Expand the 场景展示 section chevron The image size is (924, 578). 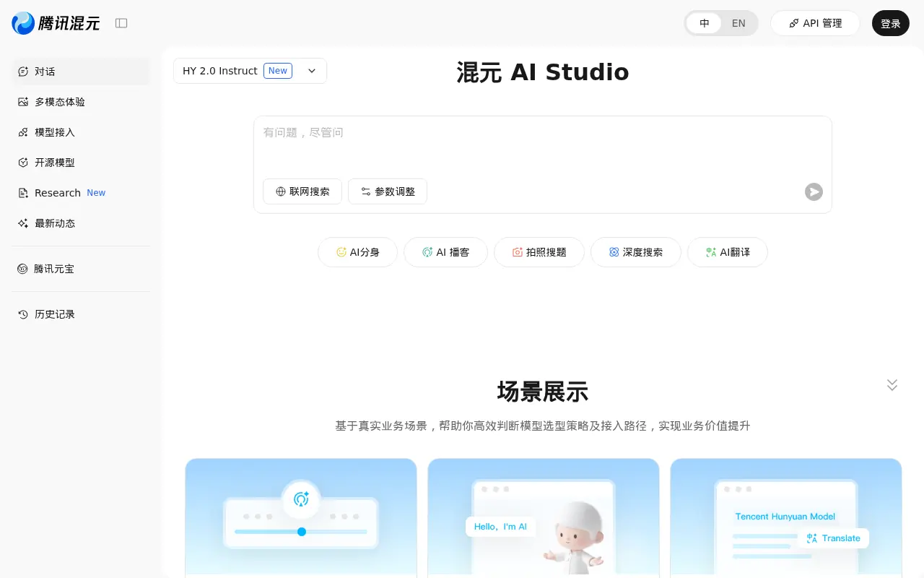pyautogui.click(x=892, y=385)
